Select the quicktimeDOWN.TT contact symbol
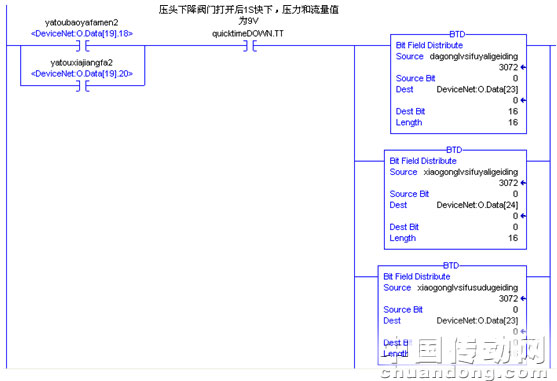The width and height of the screenshot is (557, 381). (250, 46)
